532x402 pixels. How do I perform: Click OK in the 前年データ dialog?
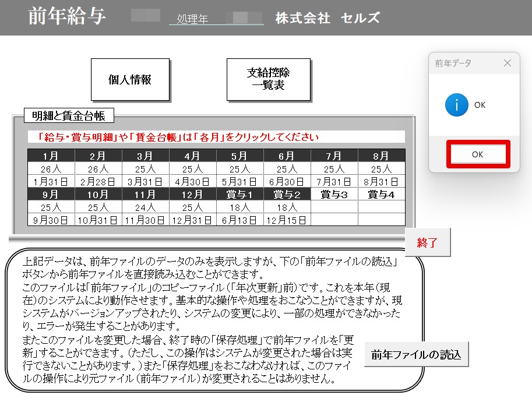point(478,154)
